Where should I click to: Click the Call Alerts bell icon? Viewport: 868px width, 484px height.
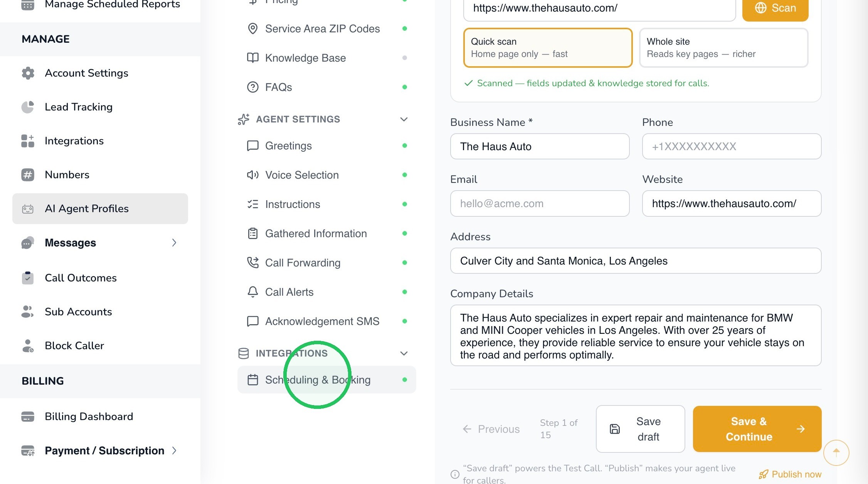(x=252, y=292)
